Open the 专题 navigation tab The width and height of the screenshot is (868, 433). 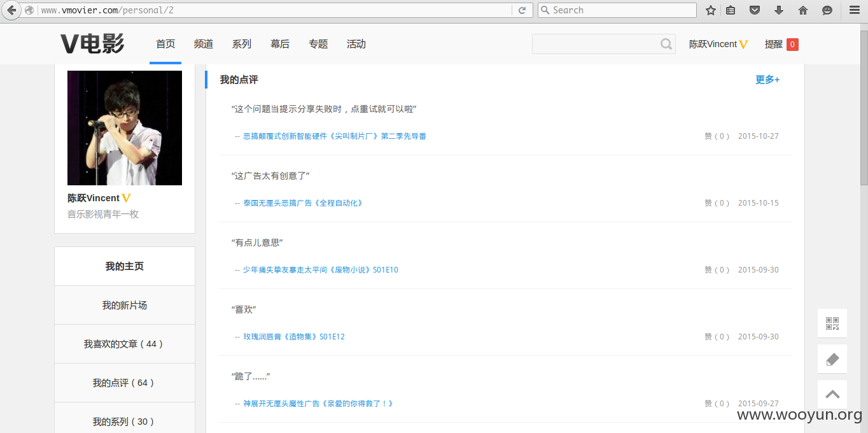click(x=318, y=44)
